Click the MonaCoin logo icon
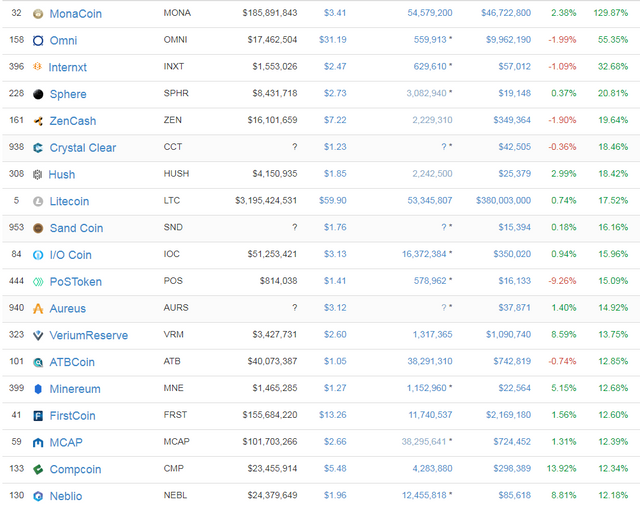Screen dimensions: 640x509 pos(38,14)
